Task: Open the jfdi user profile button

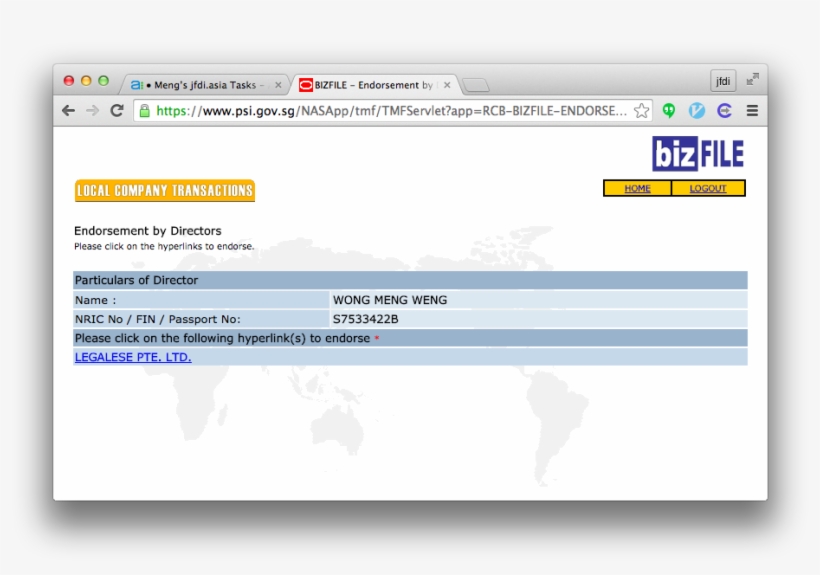Action: point(723,81)
